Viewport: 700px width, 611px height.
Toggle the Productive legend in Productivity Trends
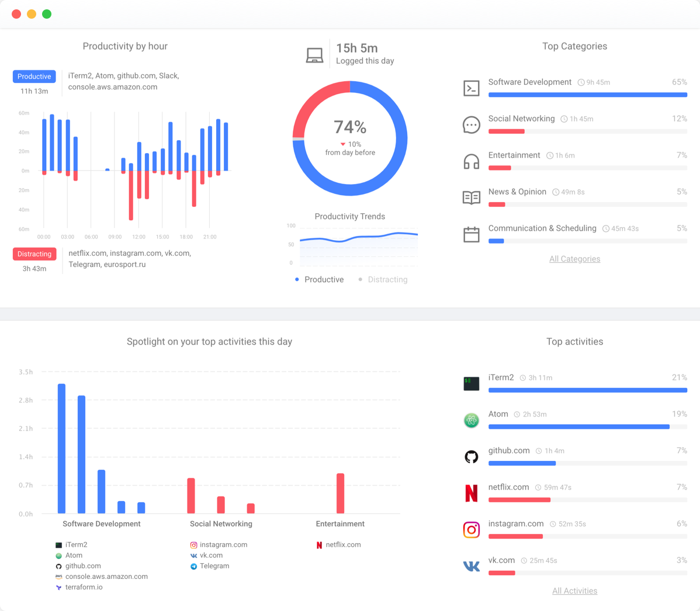(320, 279)
